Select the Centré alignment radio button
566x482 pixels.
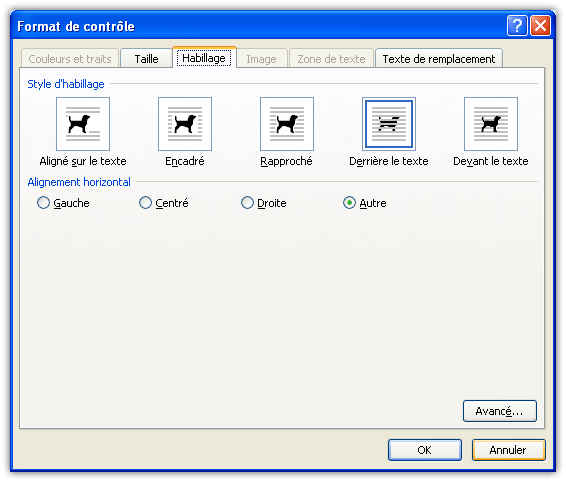point(145,203)
